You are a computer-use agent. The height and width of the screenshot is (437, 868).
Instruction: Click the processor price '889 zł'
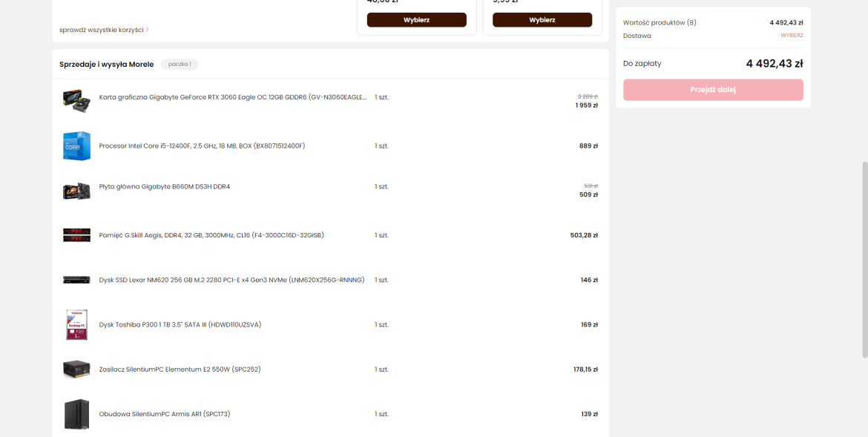pyautogui.click(x=588, y=146)
